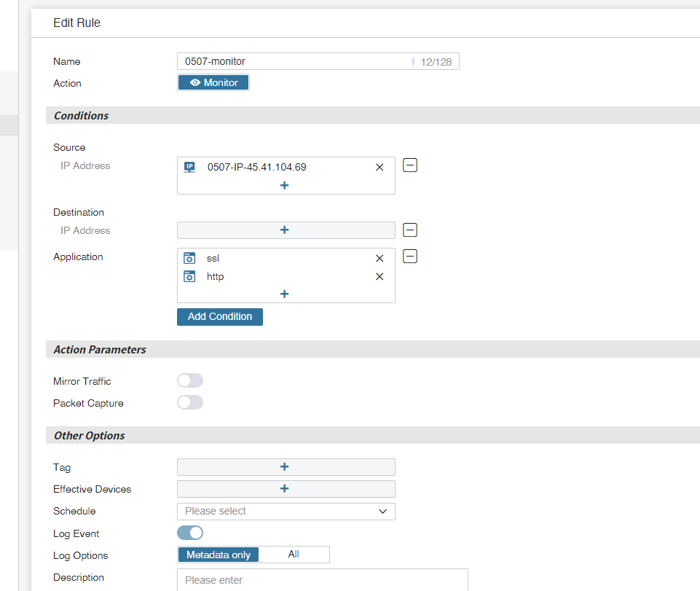The image size is (700, 591).
Task: Add Effective Devices using the plus
Action: 285,489
